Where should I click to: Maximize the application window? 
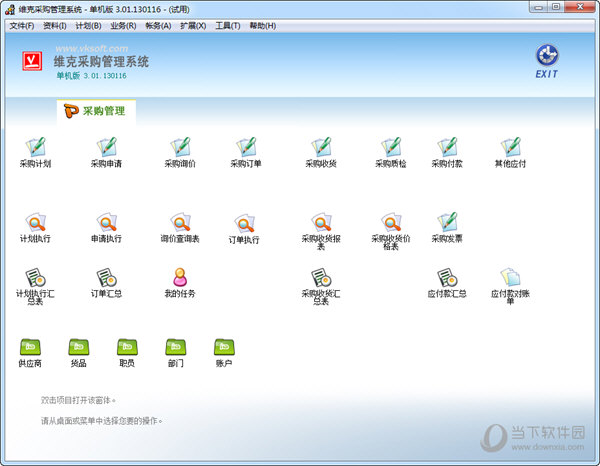(556, 7)
